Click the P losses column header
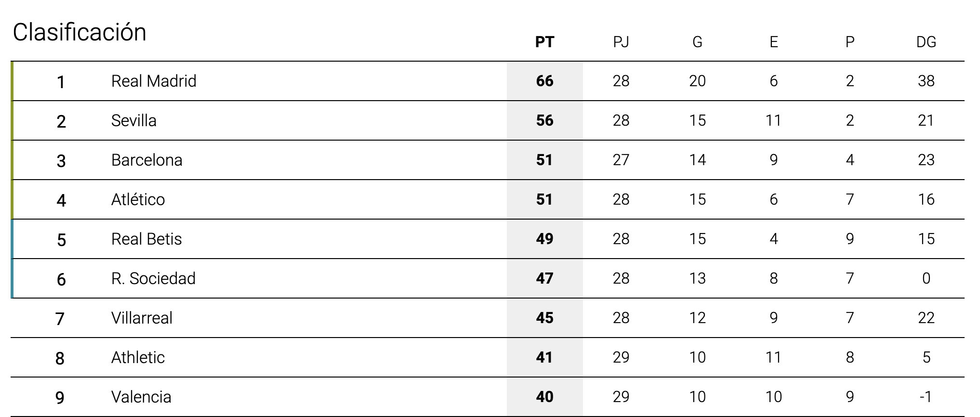Viewport: 980px width, 417px height. tap(850, 42)
